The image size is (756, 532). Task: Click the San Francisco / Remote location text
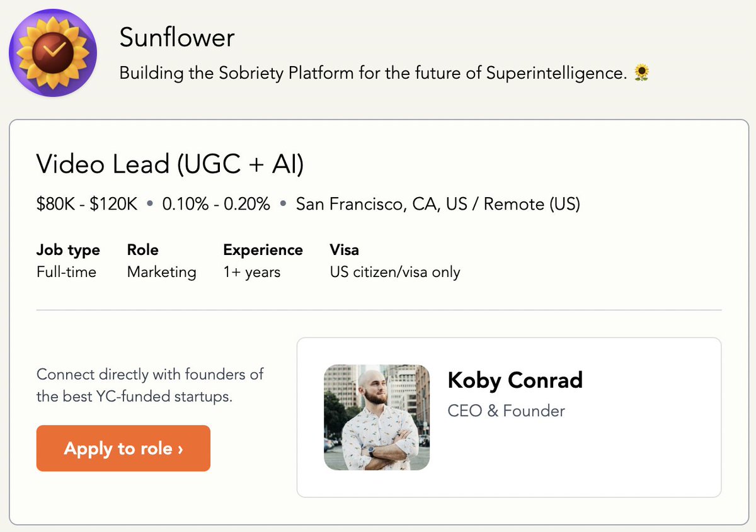[x=438, y=204]
